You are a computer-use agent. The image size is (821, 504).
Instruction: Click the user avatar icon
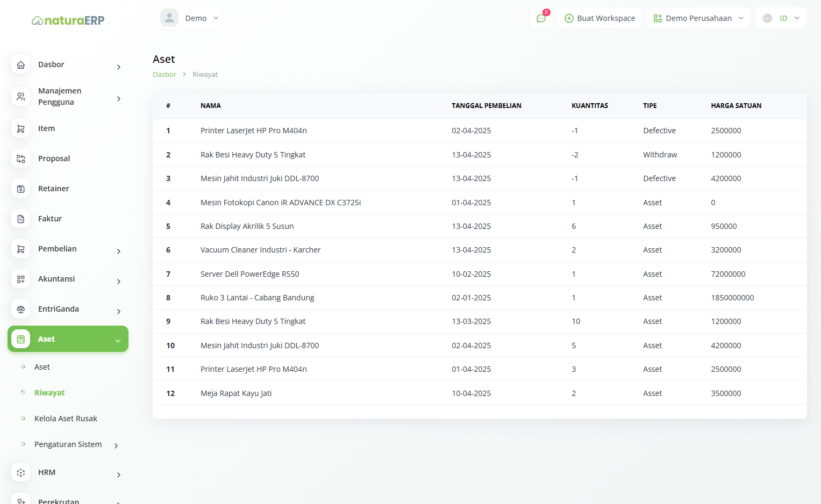click(x=169, y=18)
